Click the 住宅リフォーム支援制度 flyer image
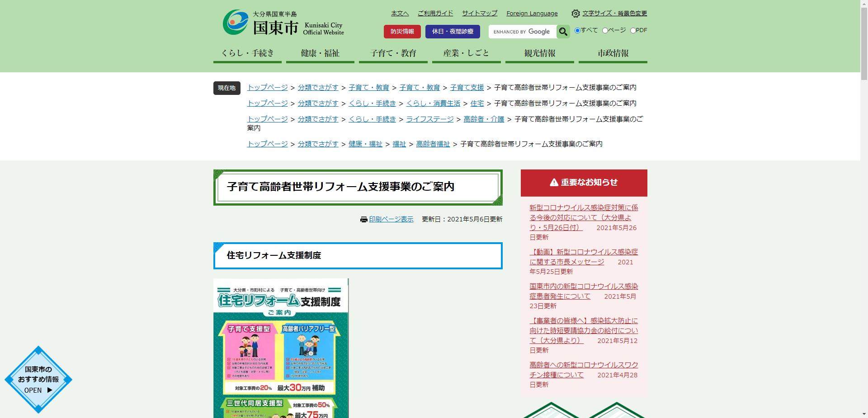 click(280, 348)
